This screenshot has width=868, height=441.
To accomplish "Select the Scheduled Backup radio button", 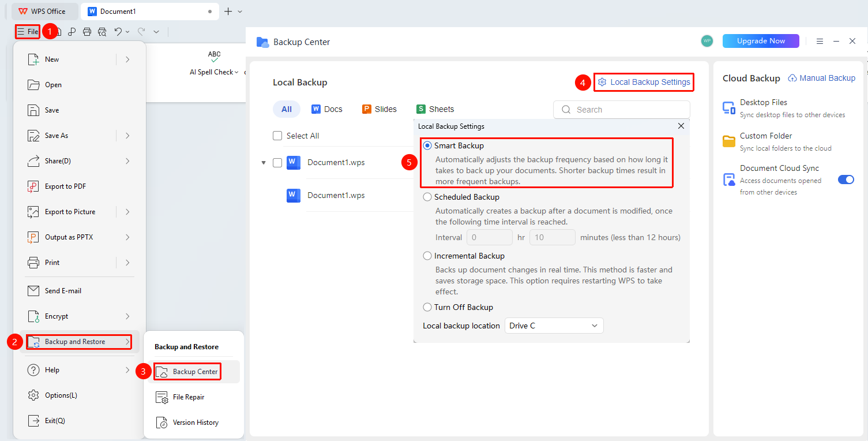I will point(427,197).
